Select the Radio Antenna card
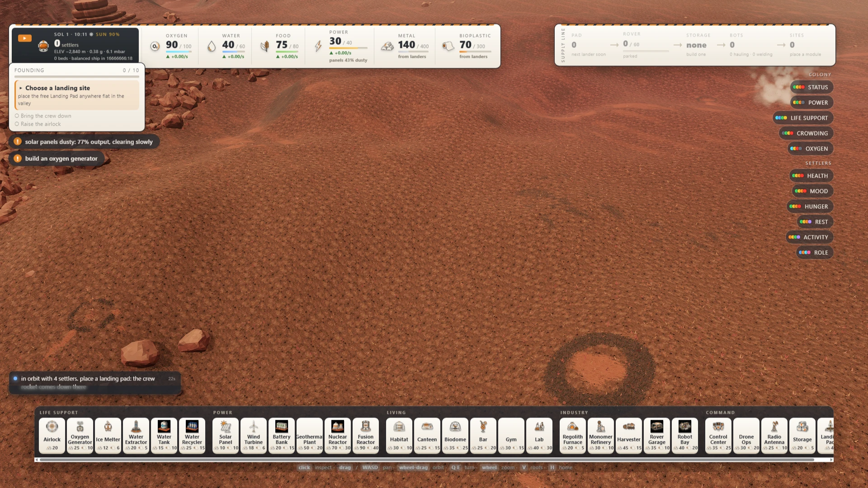The width and height of the screenshot is (868, 488). 774,435
